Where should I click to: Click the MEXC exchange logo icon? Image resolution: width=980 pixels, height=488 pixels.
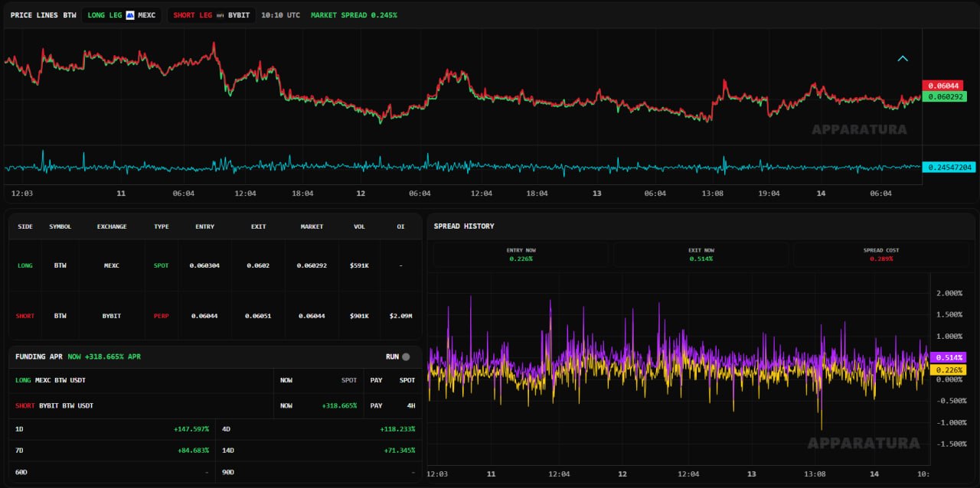[x=130, y=15]
